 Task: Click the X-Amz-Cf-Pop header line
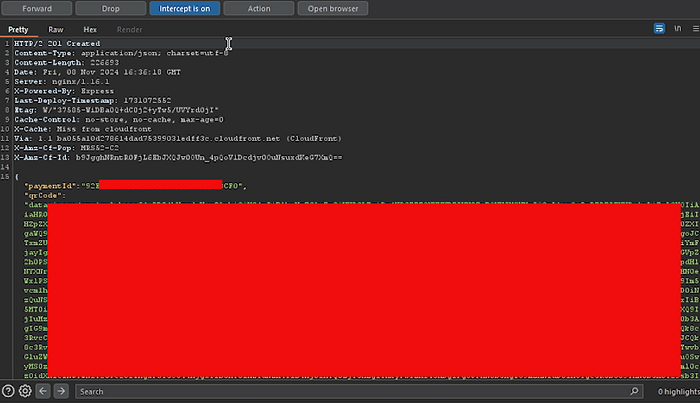pos(67,148)
